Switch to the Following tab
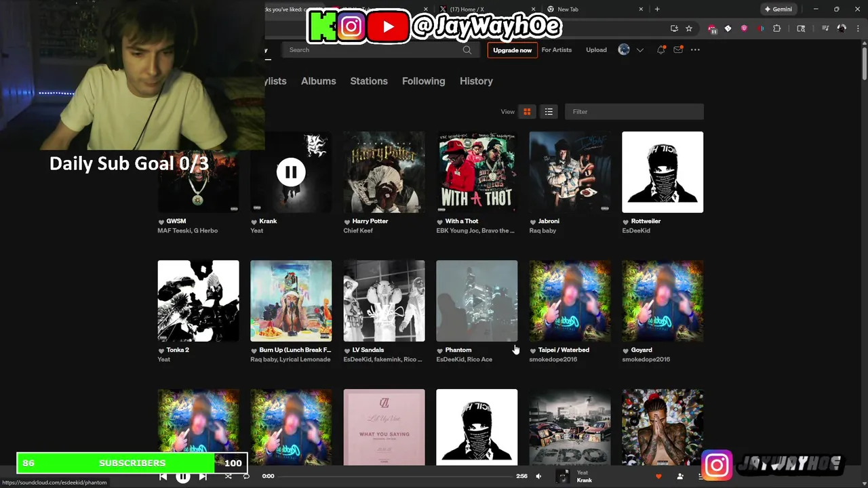The width and height of the screenshot is (868, 488). [x=424, y=81]
